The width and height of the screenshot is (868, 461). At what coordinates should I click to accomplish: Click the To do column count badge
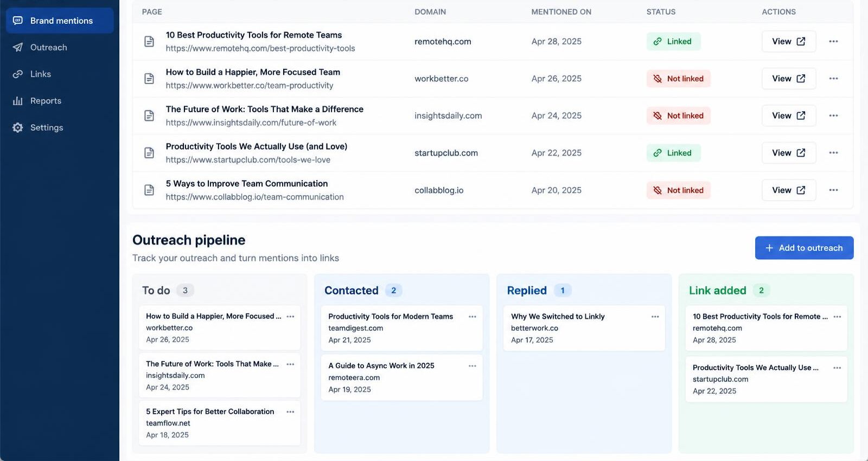pyautogui.click(x=185, y=290)
